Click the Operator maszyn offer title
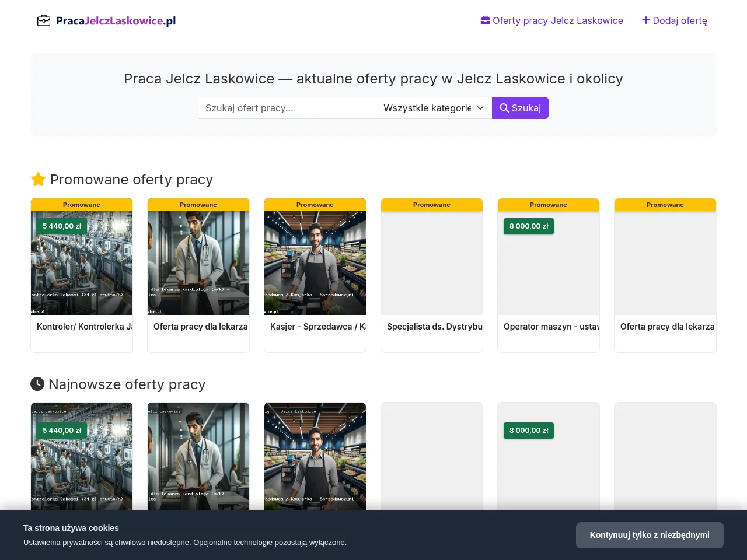Screen dimensions: 747x560 click(x=551, y=327)
